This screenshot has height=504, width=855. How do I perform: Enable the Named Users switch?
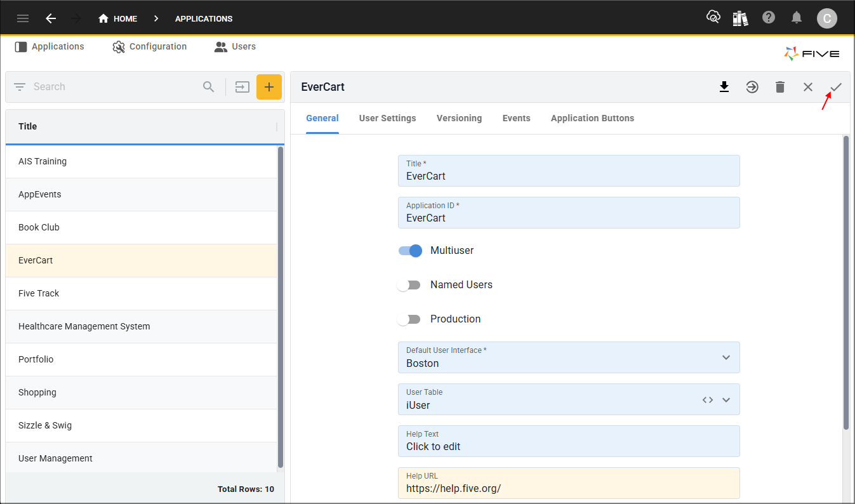point(409,285)
